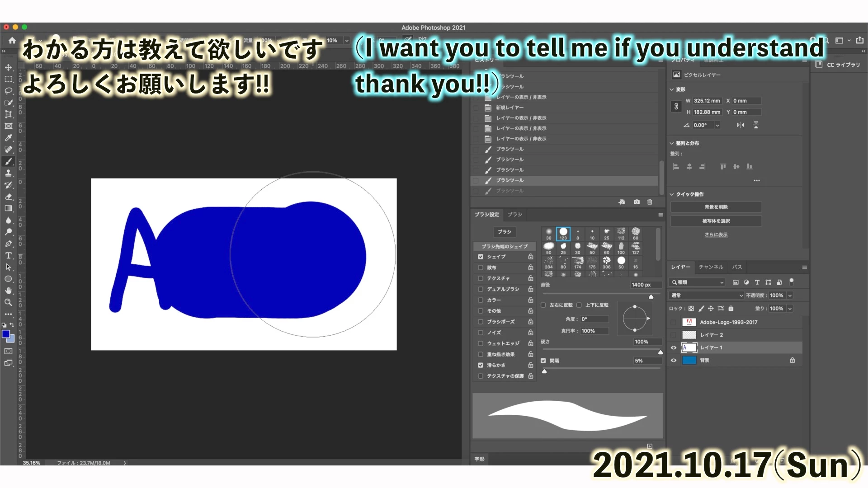Click the さらに表示 link
Viewport: 868px width, 488px height.
coord(716,235)
